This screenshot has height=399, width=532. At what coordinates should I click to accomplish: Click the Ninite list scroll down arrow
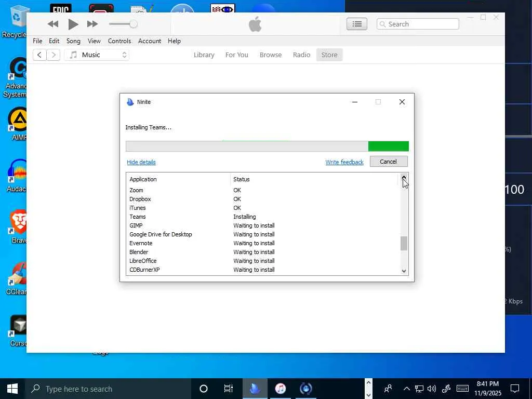(x=404, y=271)
